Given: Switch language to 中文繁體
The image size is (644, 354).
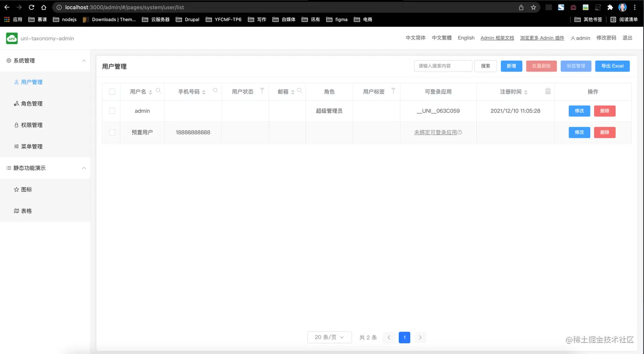Looking at the screenshot, I should (x=442, y=38).
